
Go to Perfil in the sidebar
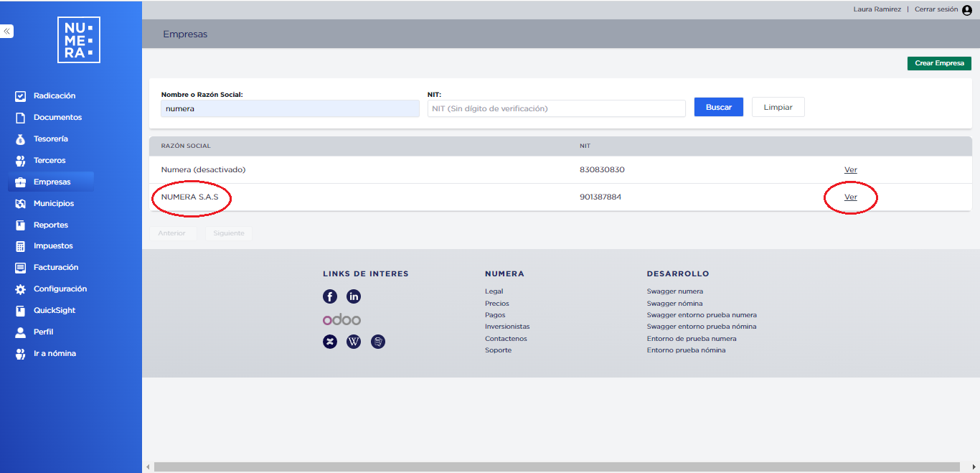point(44,332)
